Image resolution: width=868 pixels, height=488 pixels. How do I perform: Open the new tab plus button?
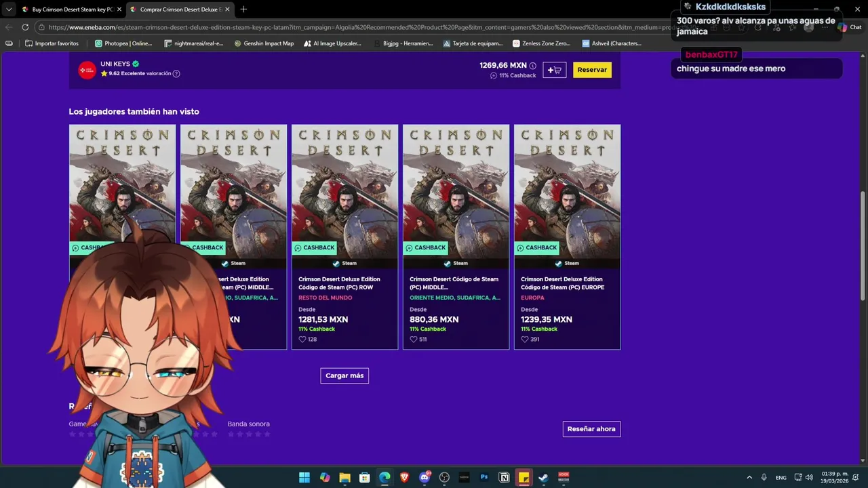243,9
